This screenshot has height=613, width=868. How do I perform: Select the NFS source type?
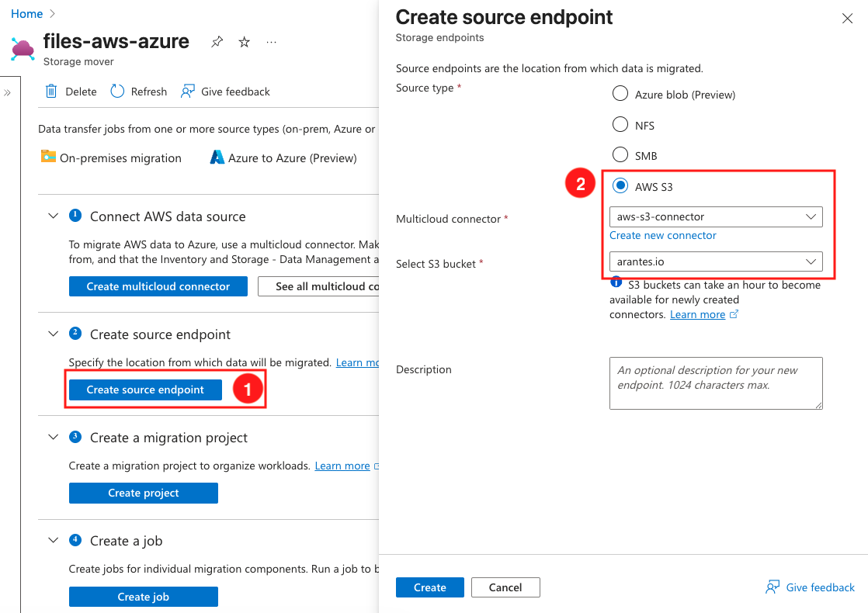point(620,125)
